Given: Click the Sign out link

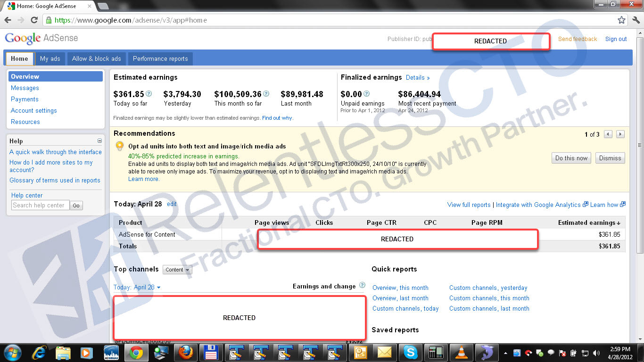Looking at the screenshot, I should (x=616, y=39).
